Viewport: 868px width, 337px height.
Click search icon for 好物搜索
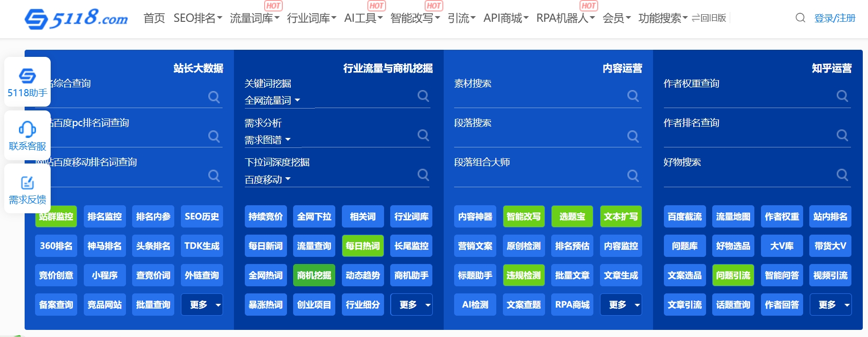click(x=842, y=175)
